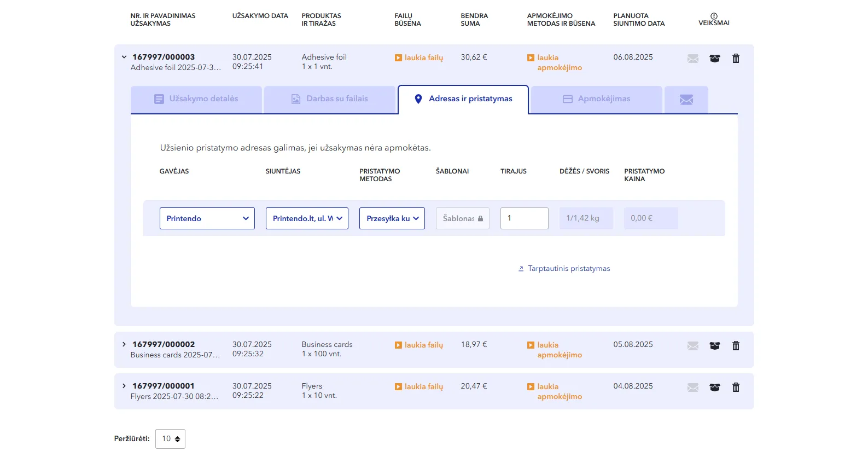
Task: Click the 1/1,42 kg weight field
Action: click(x=586, y=218)
